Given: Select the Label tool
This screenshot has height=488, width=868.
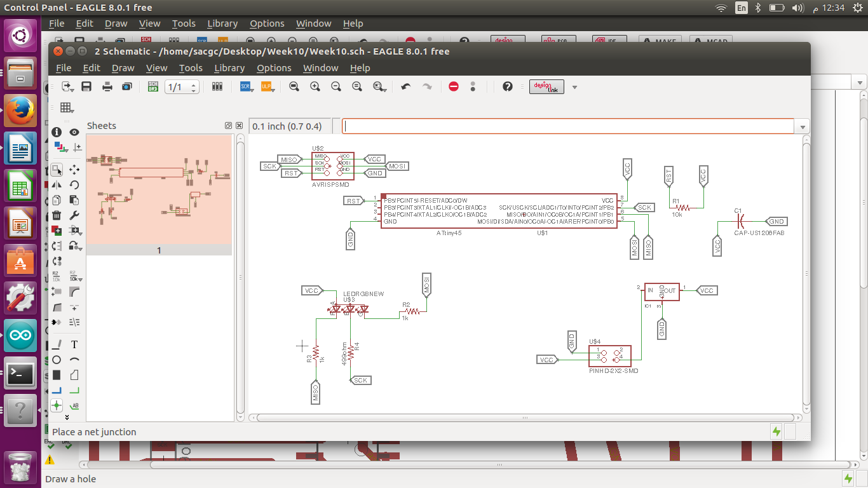Looking at the screenshot, I should (x=74, y=405).
